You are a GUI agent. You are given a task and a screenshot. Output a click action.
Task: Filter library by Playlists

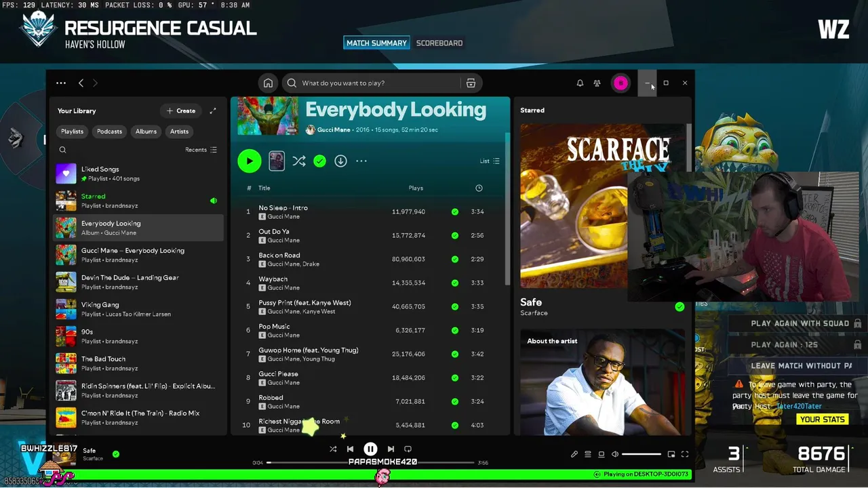tap(72, 131)
